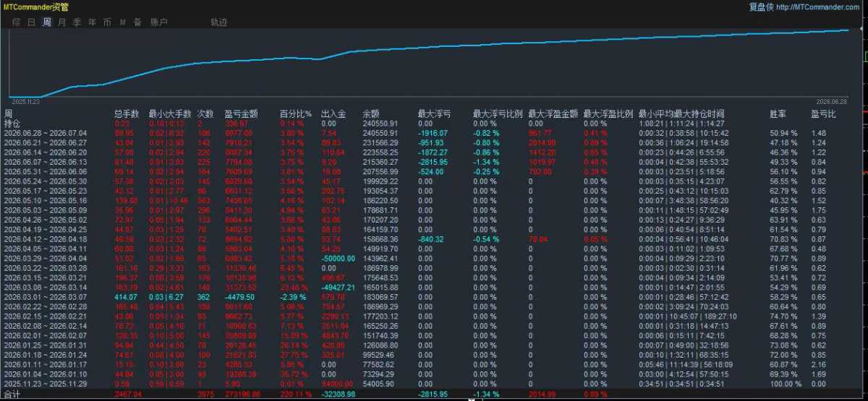Select week row 2026.06.28 ~ 2026.07.04
Viewport: 868px width, 401px height.
(45, 134)
